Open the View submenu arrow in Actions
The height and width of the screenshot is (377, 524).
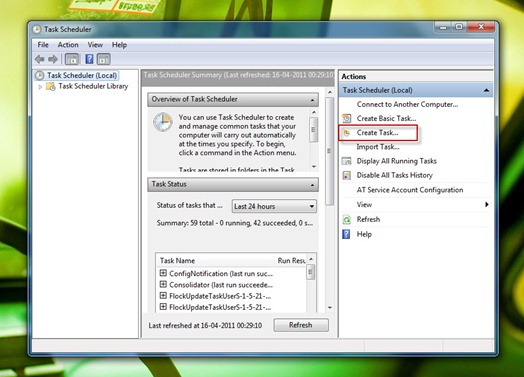point(487,205)
